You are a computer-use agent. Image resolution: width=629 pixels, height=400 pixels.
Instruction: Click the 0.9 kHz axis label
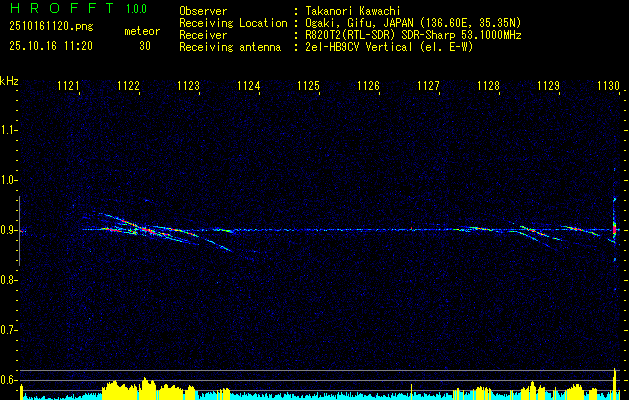(x=8, y=230)
